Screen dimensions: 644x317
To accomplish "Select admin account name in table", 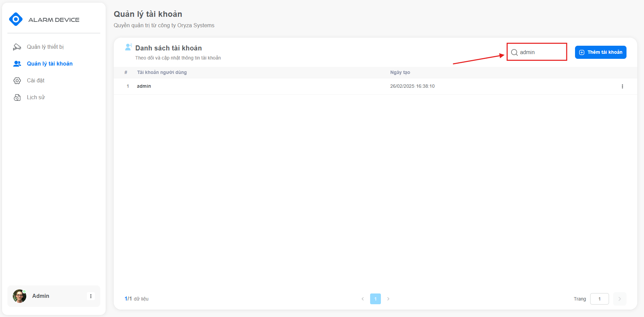I will (144, 86).
